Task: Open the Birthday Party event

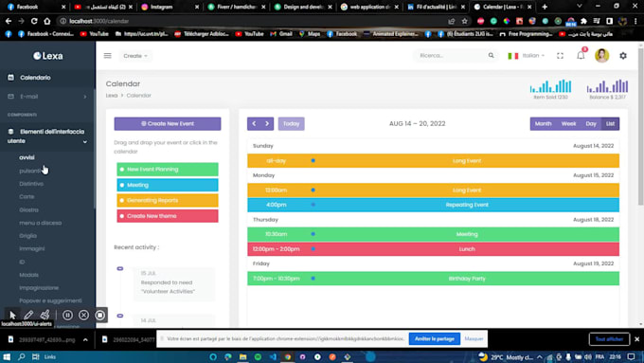Action: pyautogui.click(x=434, y=279)
